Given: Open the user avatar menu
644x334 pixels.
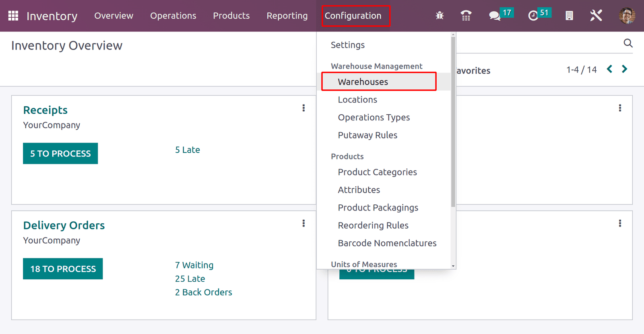Looking at the screenshot, I should (627, 16).
